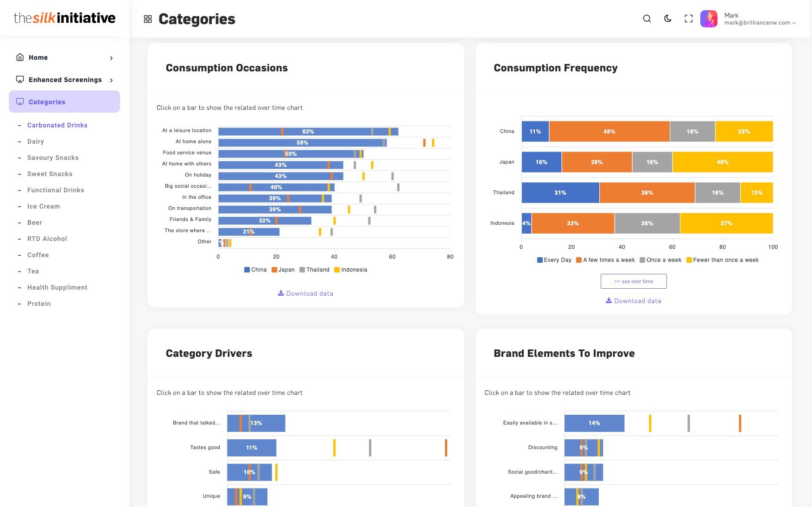The height and width of the screenshot is (507, 812).
Task: Select the Categories sidebar item
Action: point(64,101)
